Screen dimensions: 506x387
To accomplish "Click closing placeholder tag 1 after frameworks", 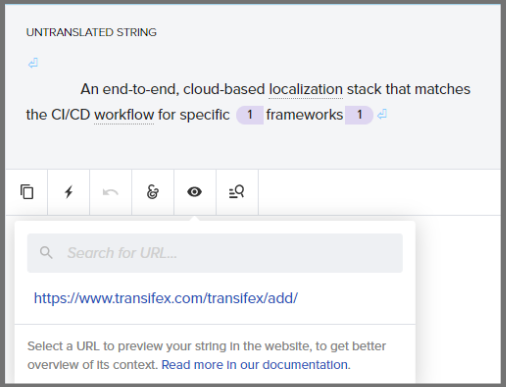I will click(359, 115).
